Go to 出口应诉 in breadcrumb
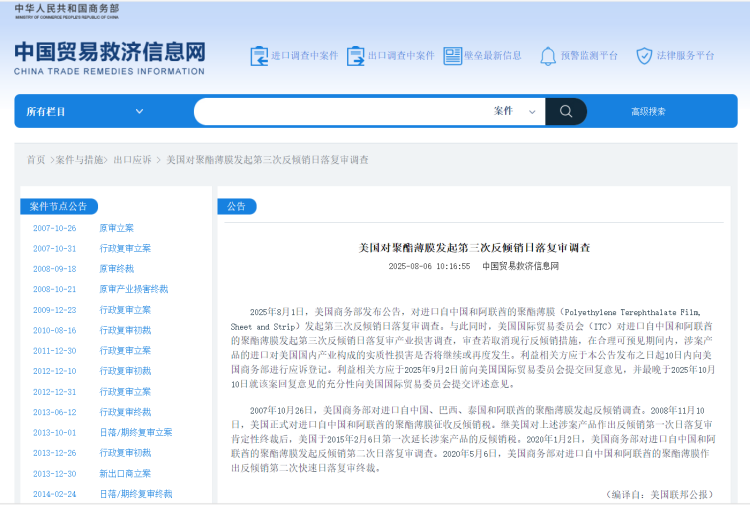The height and width of the screenshot is (505, 750). coord(132,160)
